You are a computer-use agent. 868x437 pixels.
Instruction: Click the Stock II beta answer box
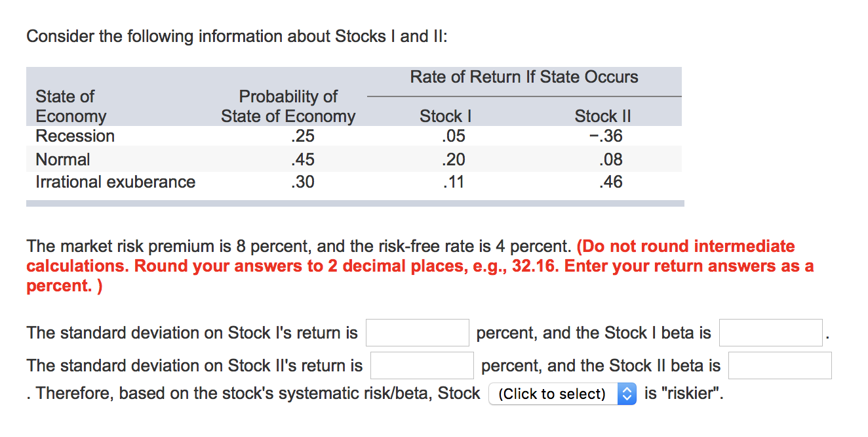pos(779,365)
